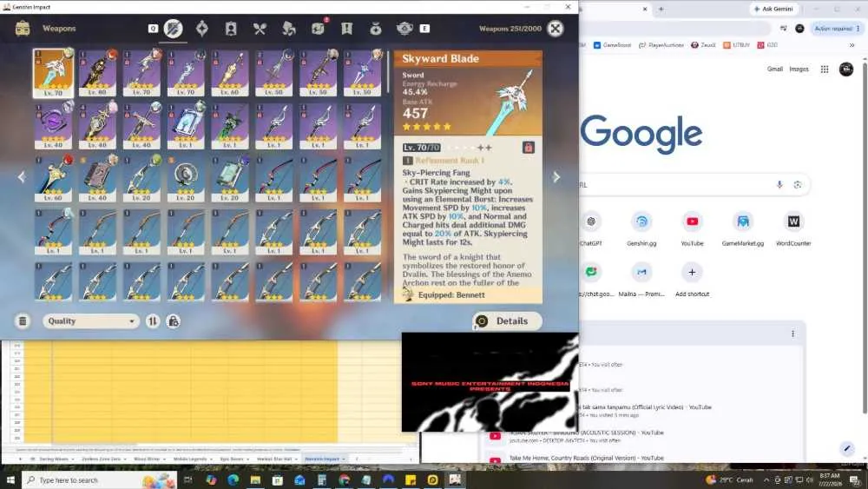Screen dimensions: 868x489
Task: Click the taskbar search box
Action: click(100, 479)
